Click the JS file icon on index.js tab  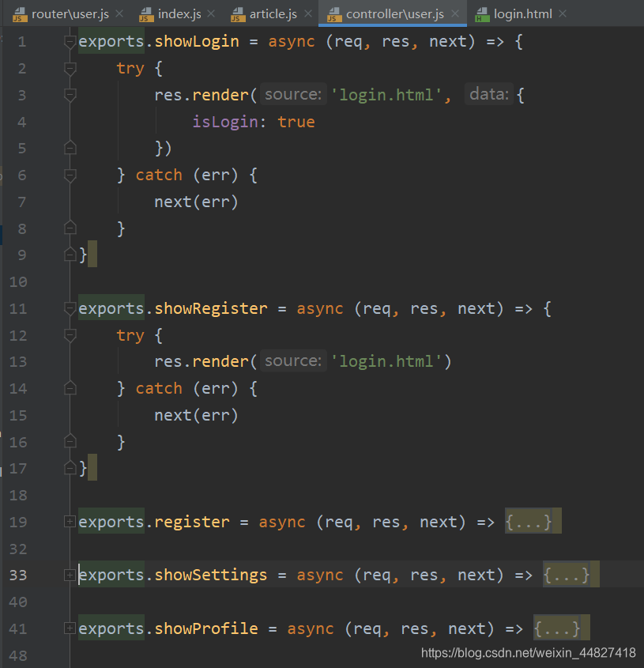click(x=146, y=15)
